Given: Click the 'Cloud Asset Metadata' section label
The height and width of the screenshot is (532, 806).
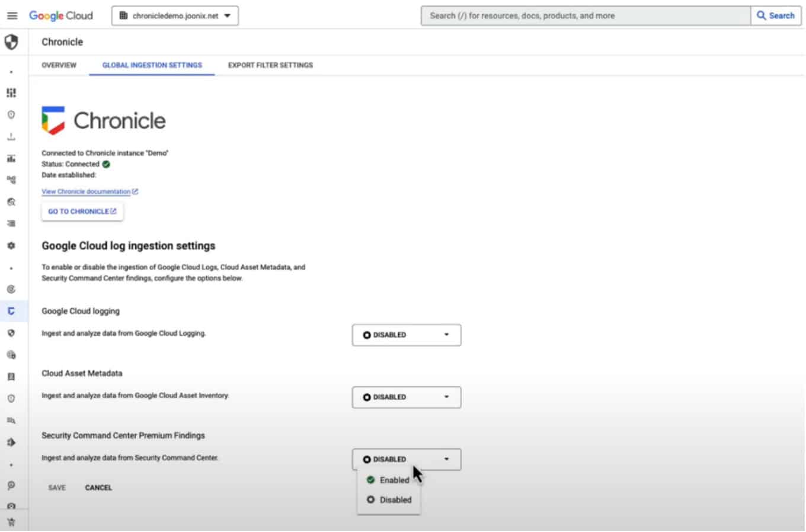Looking at the screenshot, I should pyautogui.click(x=82, y=373).
